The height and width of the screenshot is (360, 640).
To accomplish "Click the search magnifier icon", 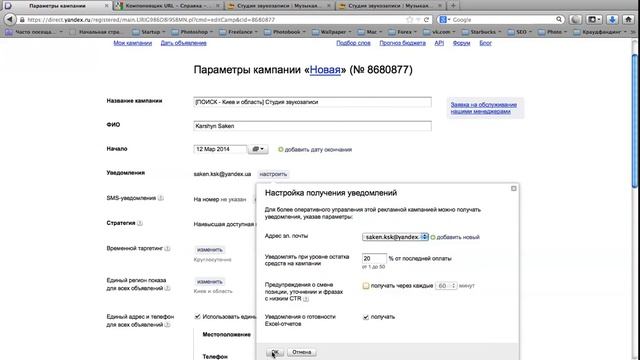I will point(559,19).
